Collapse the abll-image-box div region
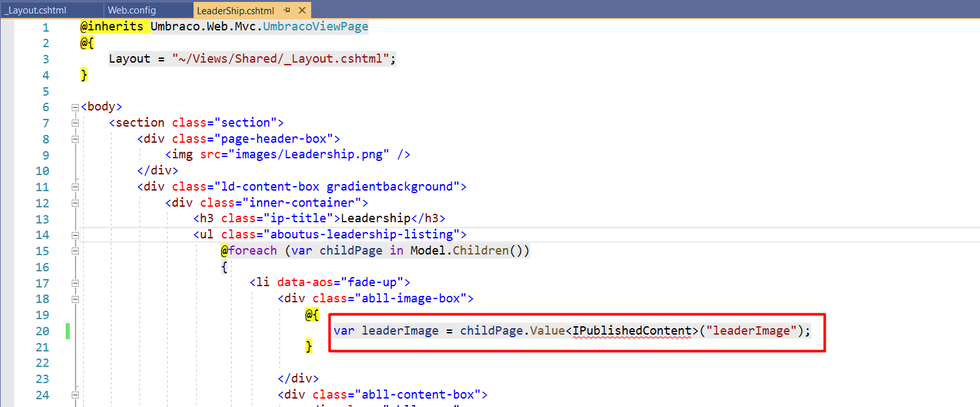 (x=76, y=299)
